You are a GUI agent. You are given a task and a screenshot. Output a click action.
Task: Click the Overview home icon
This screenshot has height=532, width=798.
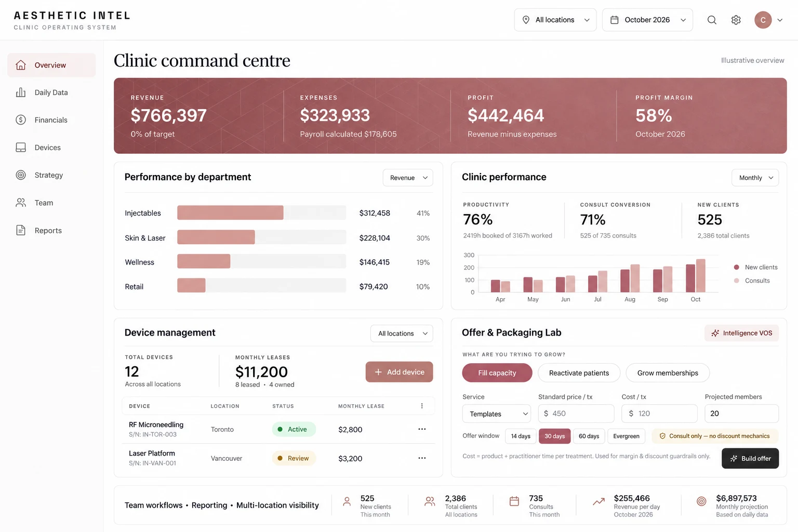coord(21,65)
